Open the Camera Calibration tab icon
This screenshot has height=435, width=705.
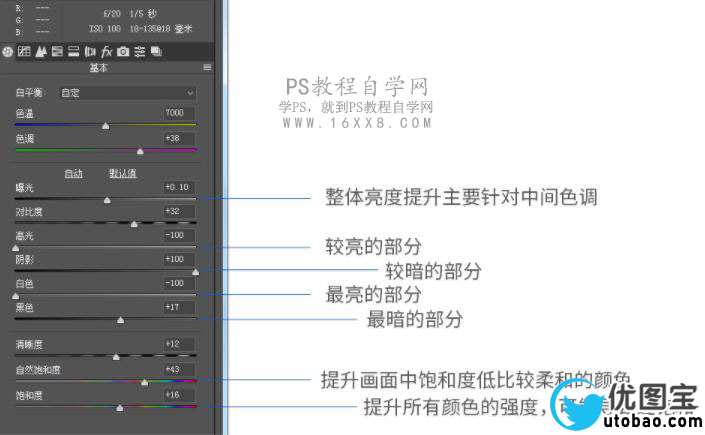[123, 52]
